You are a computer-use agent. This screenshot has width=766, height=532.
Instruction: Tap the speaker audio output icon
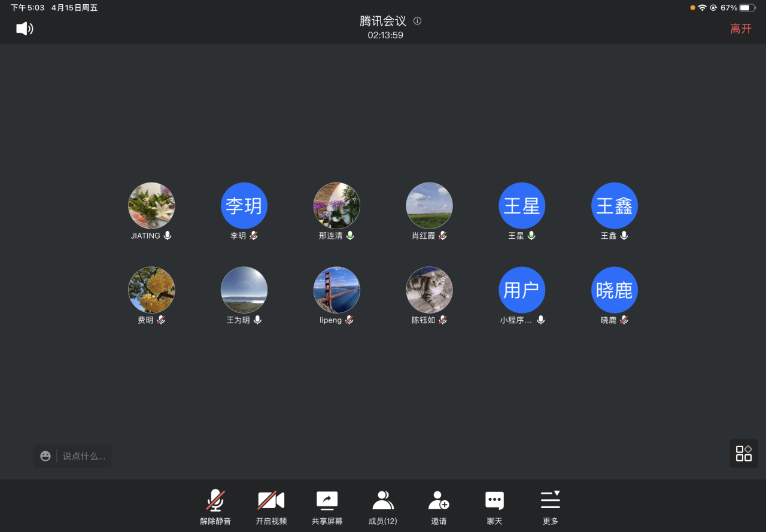tap(25, 28)
